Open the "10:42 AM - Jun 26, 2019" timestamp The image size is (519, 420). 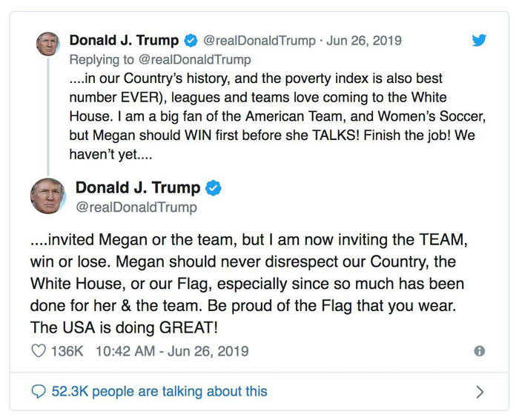click(172, 351)
